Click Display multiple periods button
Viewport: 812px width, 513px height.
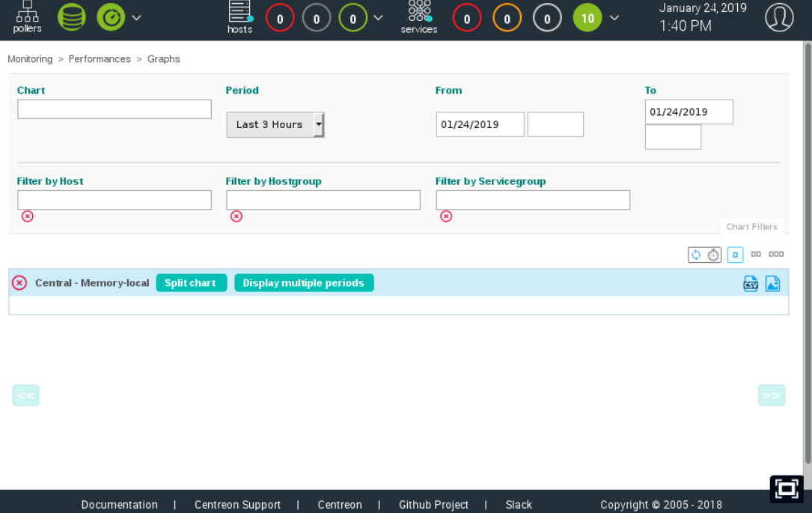click(x=304, y=283)
